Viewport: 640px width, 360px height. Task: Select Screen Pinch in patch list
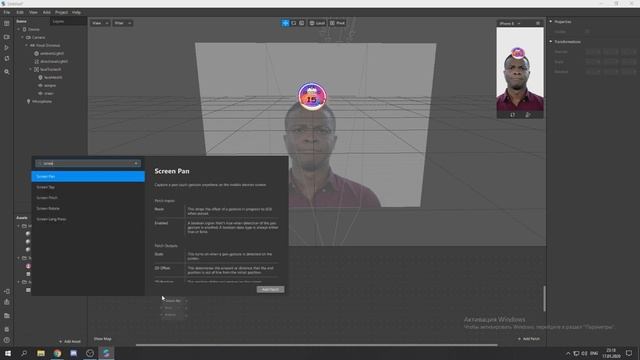pos(88,198)
